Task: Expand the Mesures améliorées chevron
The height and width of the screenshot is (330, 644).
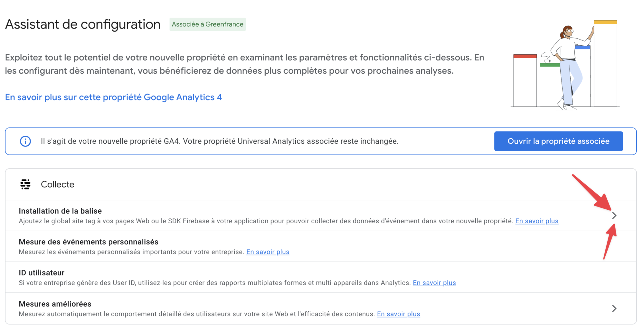Action: coord(614,308)
